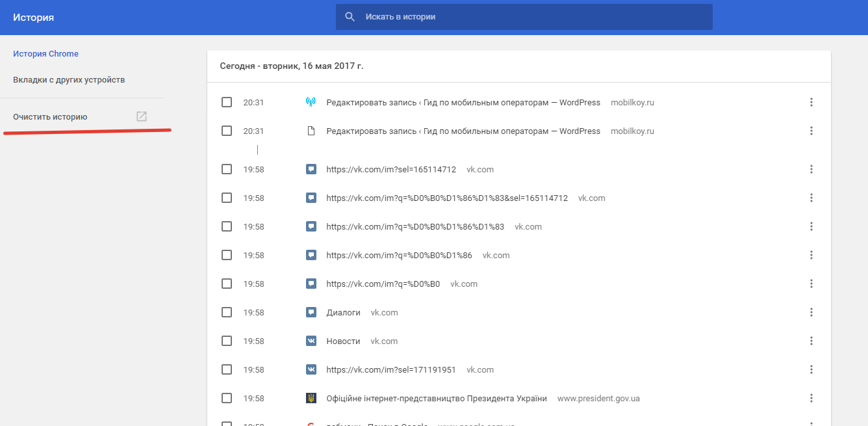The image size is (868, 426).
Task: Check the box for first 20:31 WordPress entry
Action: coord(227,102)
